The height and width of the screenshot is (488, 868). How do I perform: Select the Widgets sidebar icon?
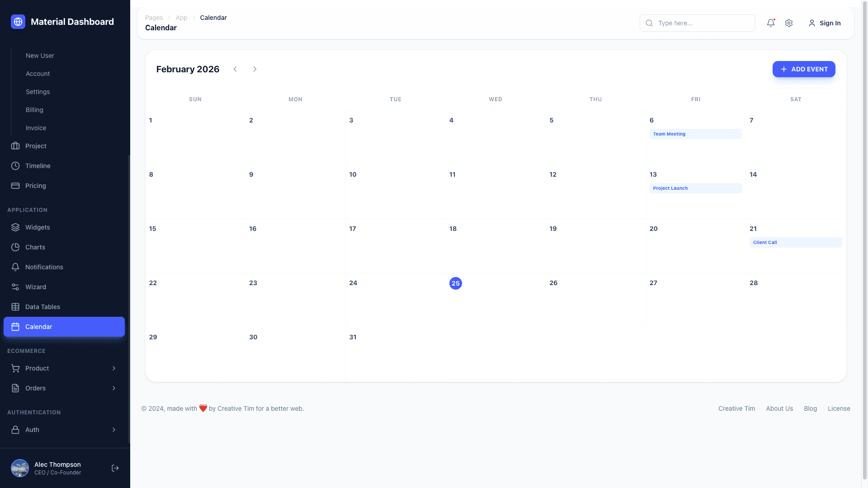click(x=15, y=227)
